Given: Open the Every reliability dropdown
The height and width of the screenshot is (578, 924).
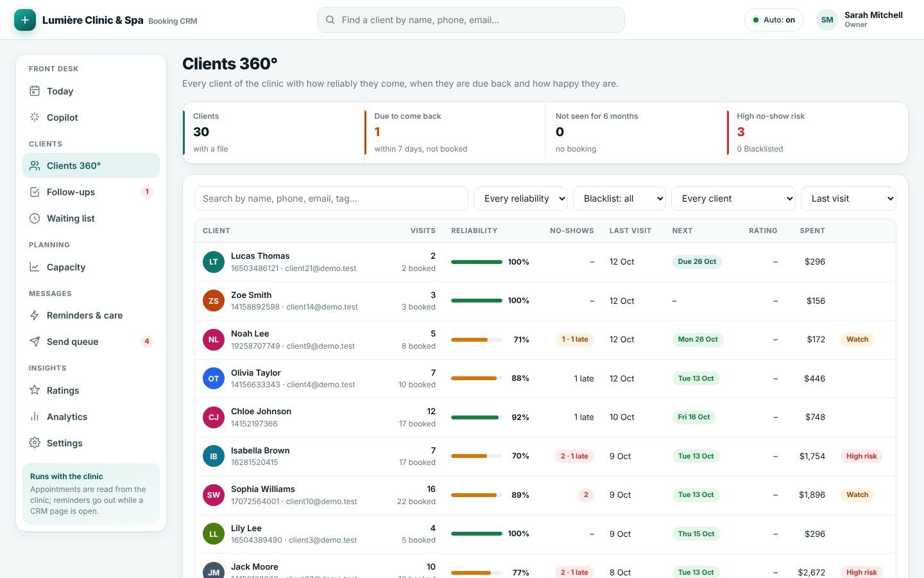Looking at the screenshot, I should [x=520, y=198].
